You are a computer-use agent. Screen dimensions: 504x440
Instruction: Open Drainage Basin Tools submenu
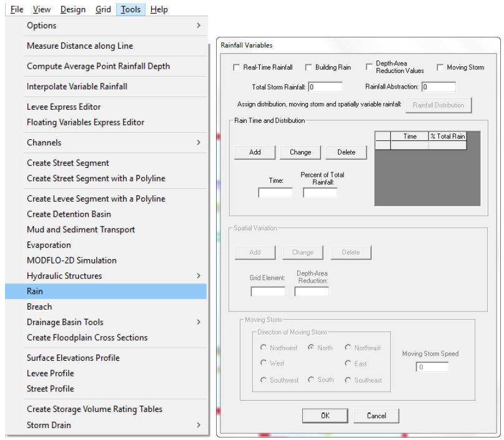click(199, 322)
